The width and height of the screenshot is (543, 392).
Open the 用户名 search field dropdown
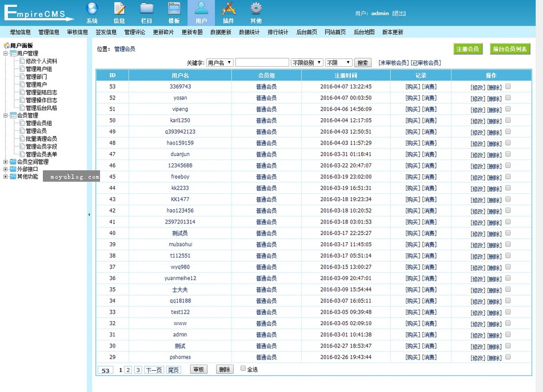[219, 63]
